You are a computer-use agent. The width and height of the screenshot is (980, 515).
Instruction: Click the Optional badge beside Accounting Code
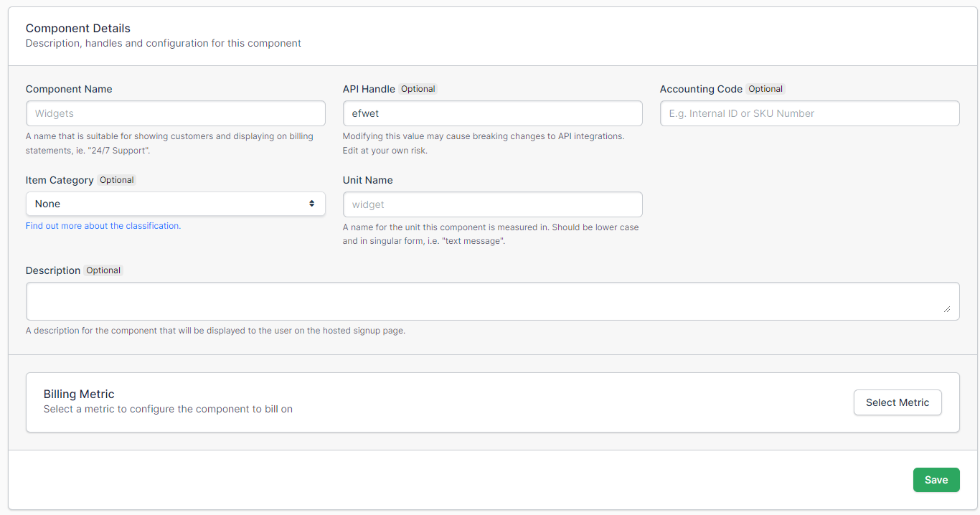point(765,89)
